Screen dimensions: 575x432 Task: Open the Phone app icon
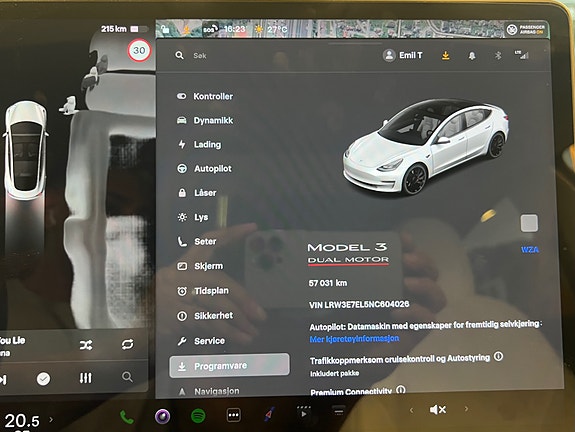click(x=127, y=417)
